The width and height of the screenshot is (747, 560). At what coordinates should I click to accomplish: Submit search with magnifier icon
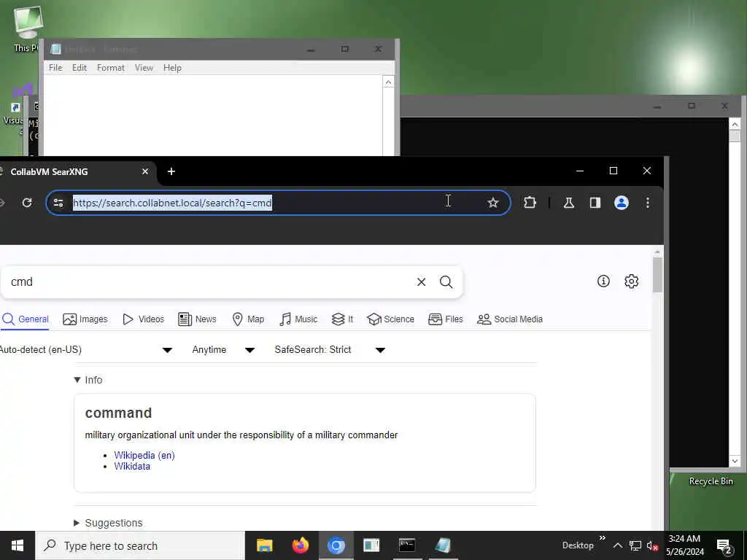click(x=446, y=282)
